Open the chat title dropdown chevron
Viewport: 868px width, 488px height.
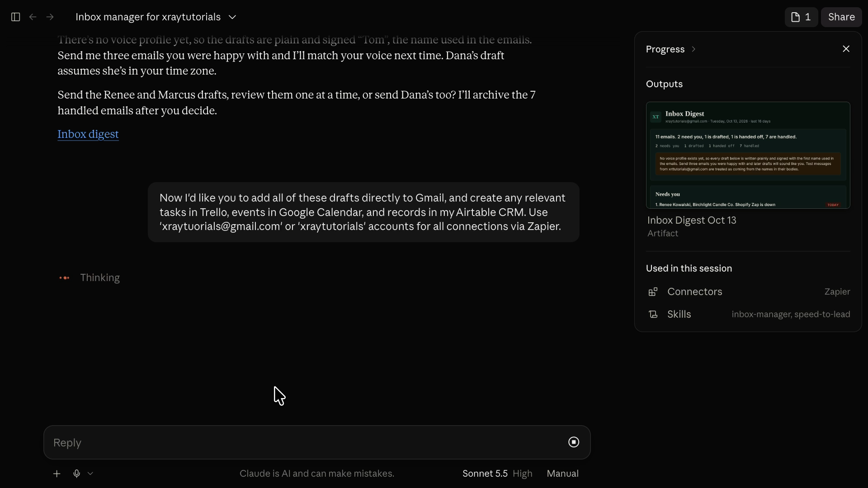point(232,17)
